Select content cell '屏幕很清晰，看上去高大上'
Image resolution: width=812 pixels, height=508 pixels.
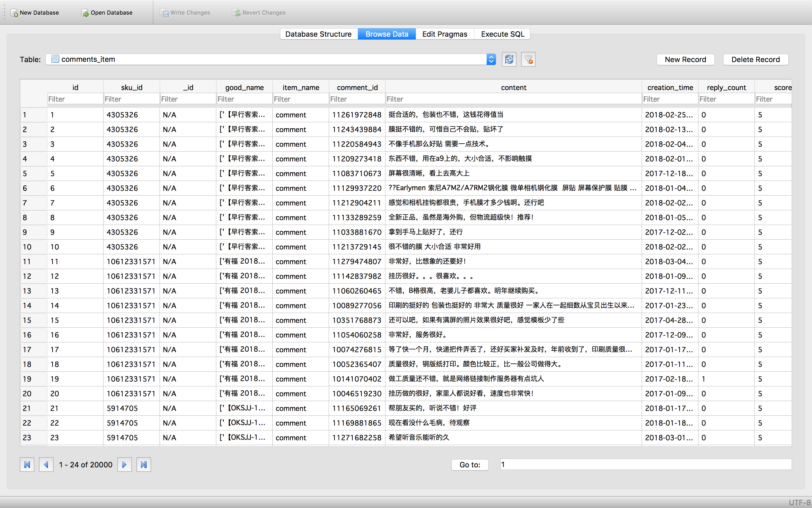[x=513, y=173]
